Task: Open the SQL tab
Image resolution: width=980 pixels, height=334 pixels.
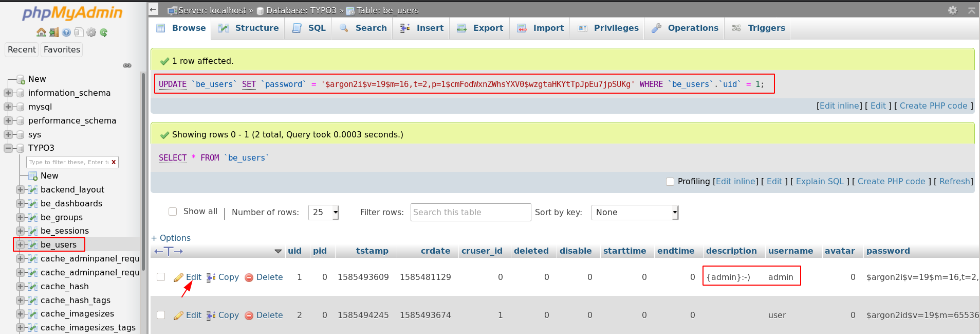Action: pos(309,28)
